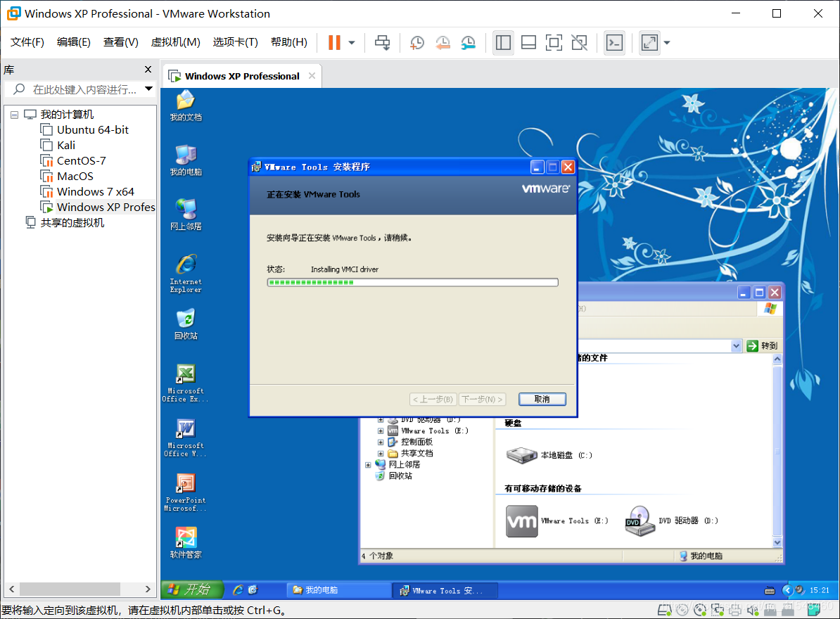The width and height of the screenshot is (840, 619).
Task: Select 软件管家 desktop icon
Action: [x=186, y=543]
